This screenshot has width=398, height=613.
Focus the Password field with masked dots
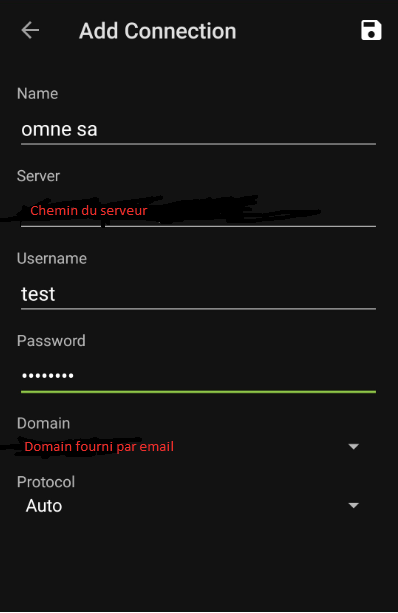coord(198,376)
